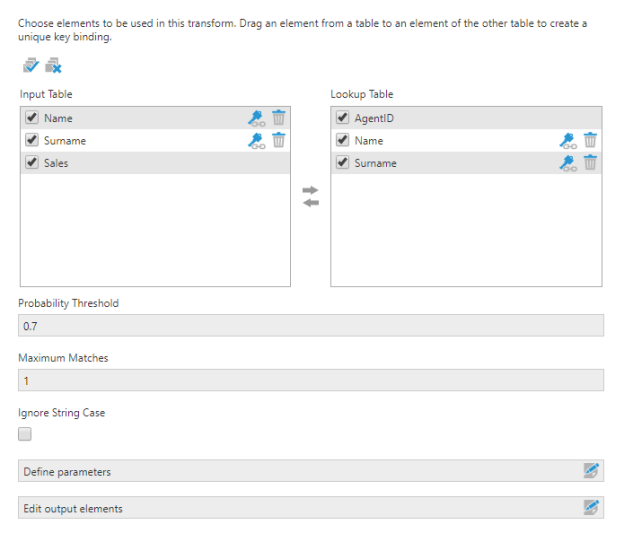Uncheck AgentID in the Lookup Table
Viewport: 624px width, 542px height.
click(343, 118)
